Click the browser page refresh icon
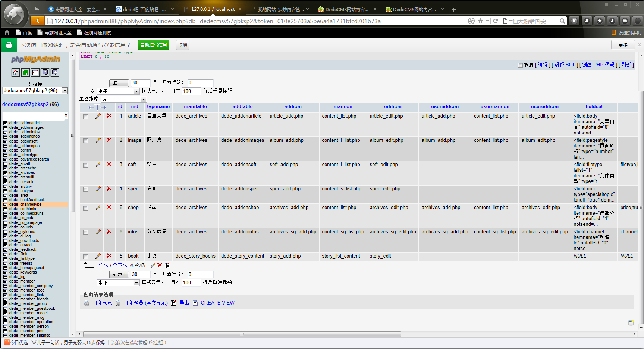The height and width of the screenshot is (349, 644). click(x=495, y=21)
